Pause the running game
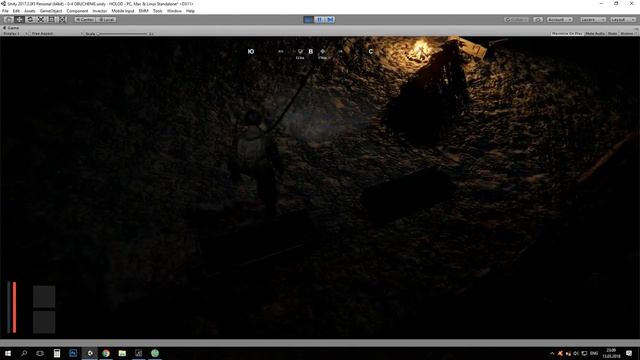Viewport: 640px width, 360px height. [x=320, y=20]
